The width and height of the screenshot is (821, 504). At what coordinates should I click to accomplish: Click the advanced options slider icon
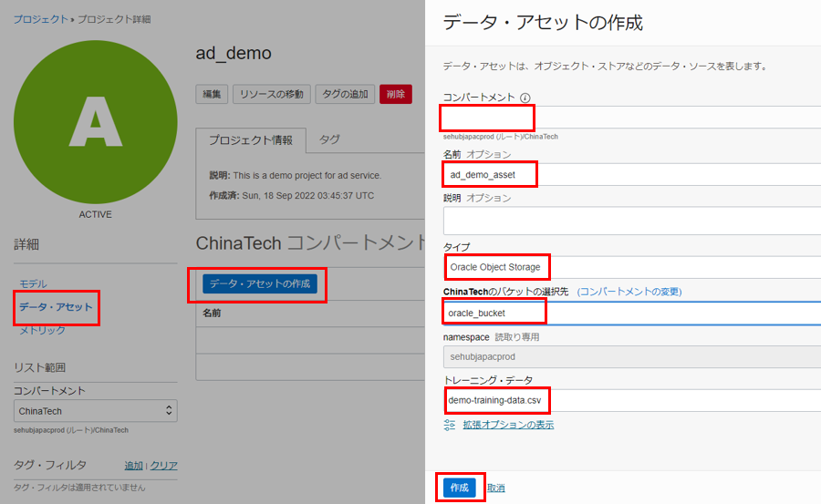[x=449, y=425]
